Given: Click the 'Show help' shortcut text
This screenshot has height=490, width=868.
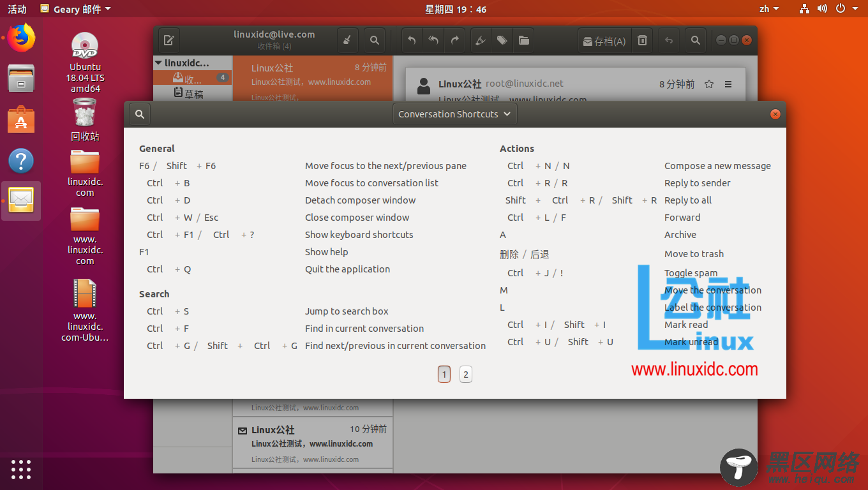Looking at the screenshot, I should point(327,252).
